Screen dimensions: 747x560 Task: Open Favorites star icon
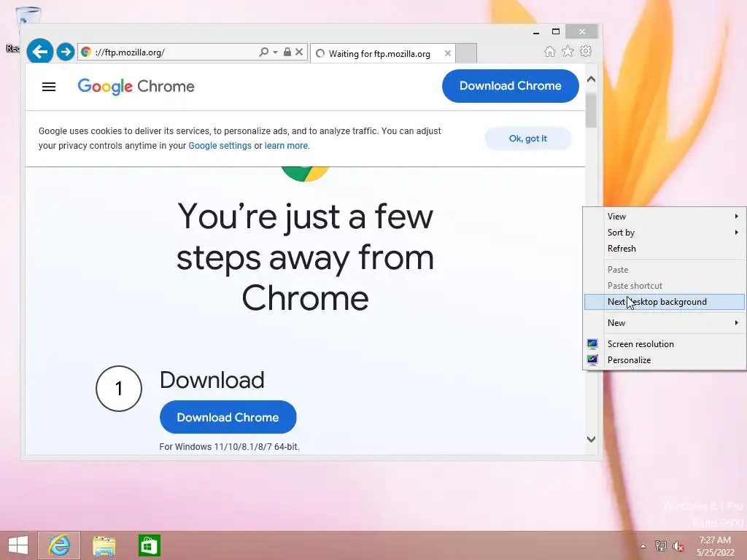coord(568,52)
